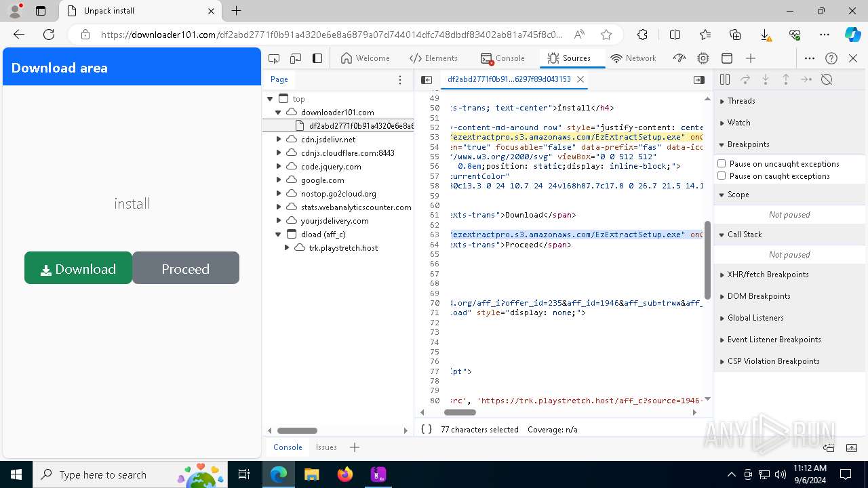
Task: Open the Welcome tab
Action: point(366,58)
